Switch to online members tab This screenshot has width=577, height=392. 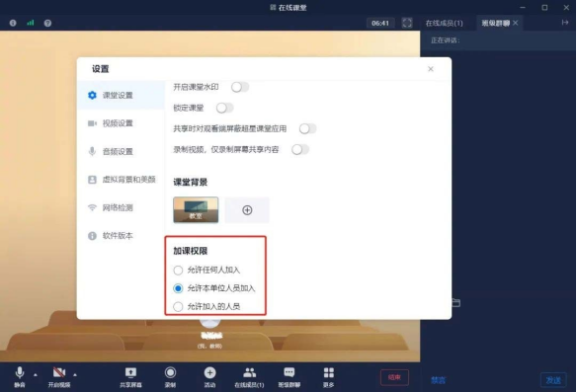coord(445,23)
